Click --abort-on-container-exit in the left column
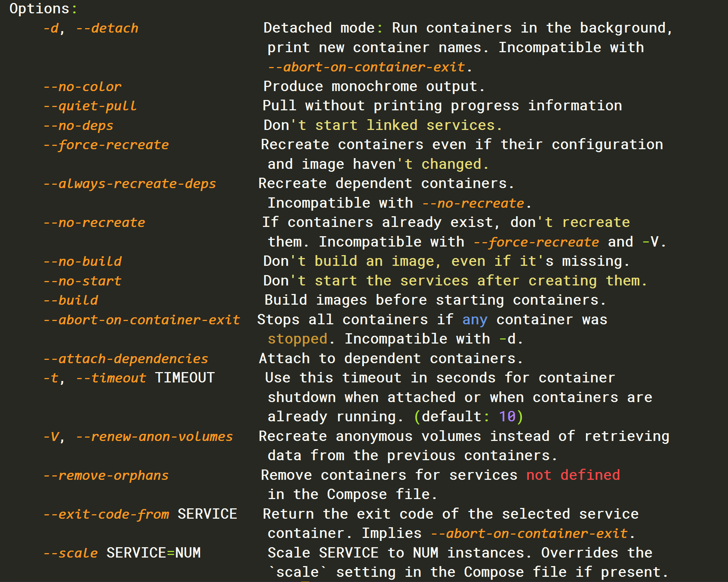The height and width of the screenshot is (582, 728). [141, 320]
